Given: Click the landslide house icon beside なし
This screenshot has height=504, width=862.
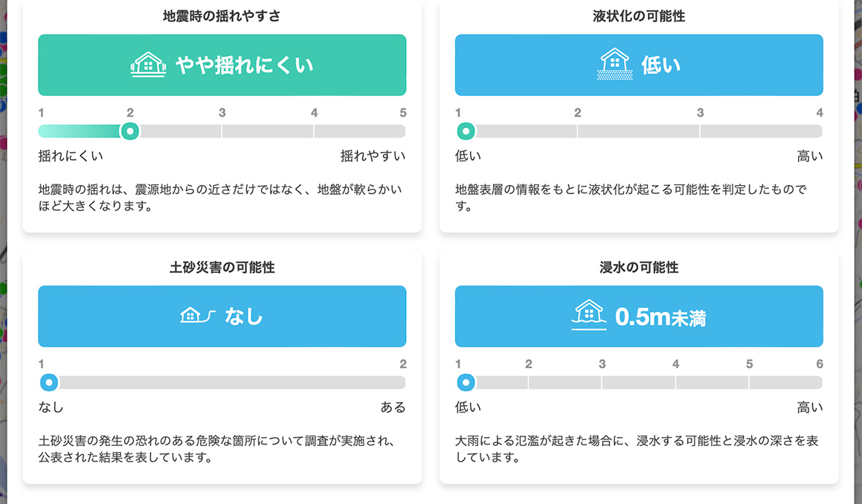Looking at the screenshot, I should (197, 316).
